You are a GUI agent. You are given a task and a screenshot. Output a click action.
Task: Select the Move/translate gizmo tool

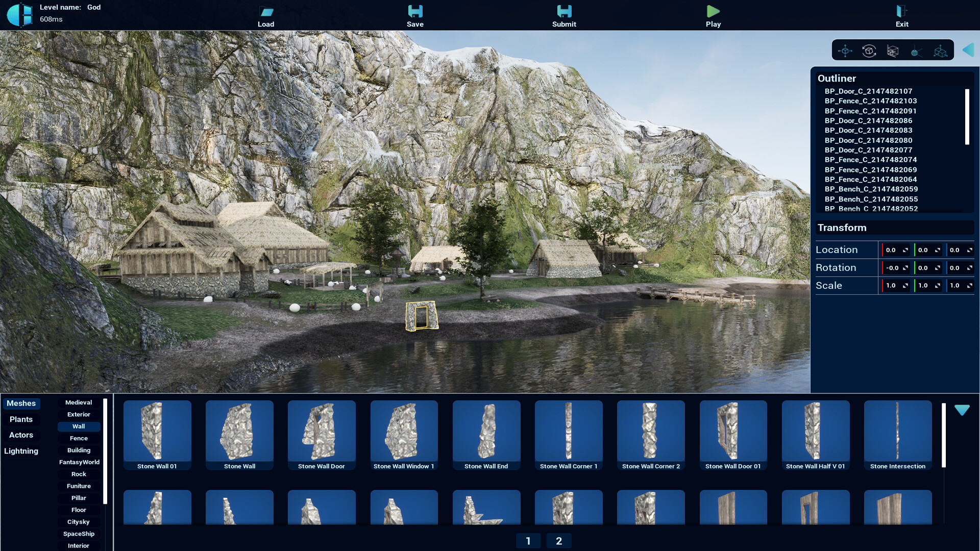(845, 51)
